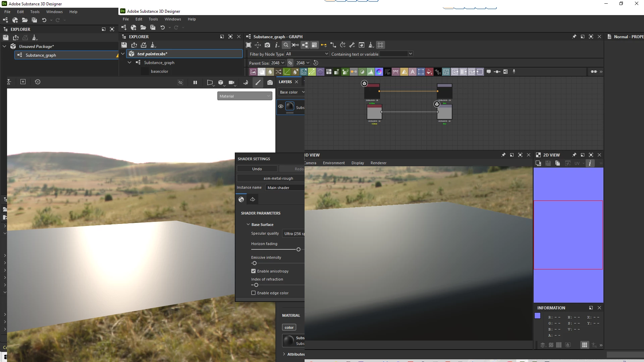Collapse the Base Surface section
This screenshot has width=644, height=362.
(x=248, y=225)
